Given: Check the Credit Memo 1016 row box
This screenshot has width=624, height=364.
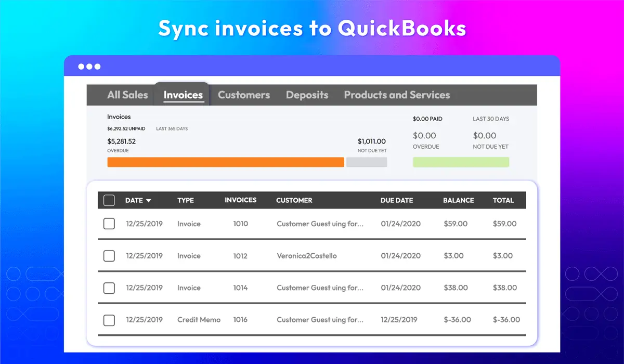Looking at the screenshot, I should tap(109, 320).
